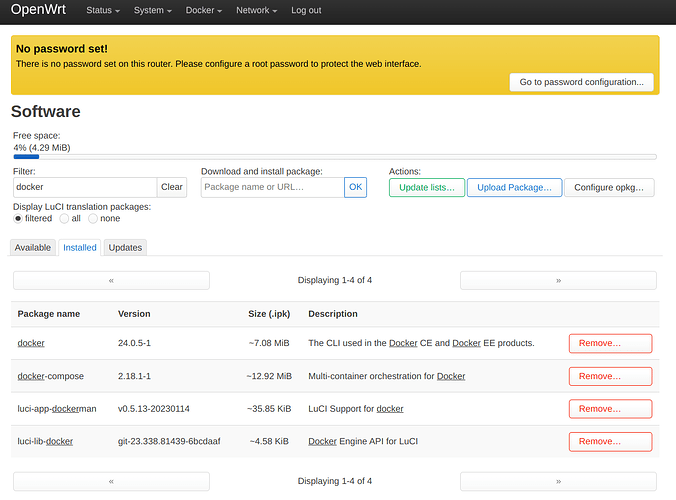Go to password configuration
This screenshot has height=500, width=676.
point(581,82)
